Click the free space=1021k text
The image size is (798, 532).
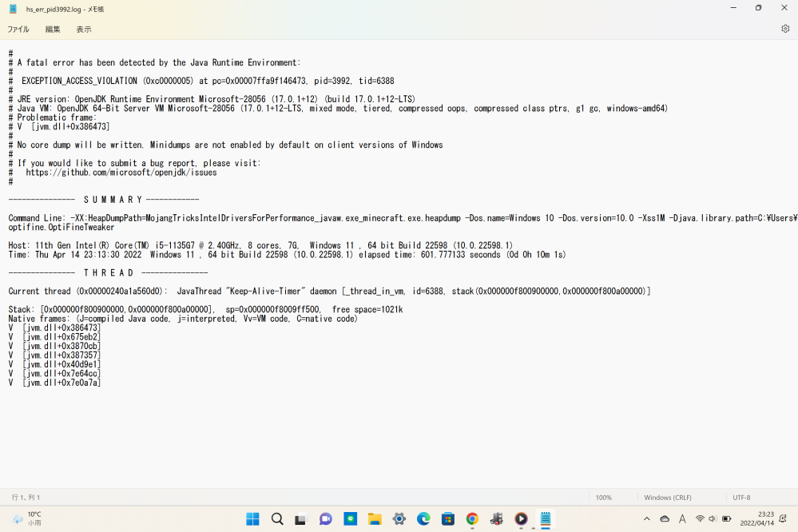click(367, 309)
